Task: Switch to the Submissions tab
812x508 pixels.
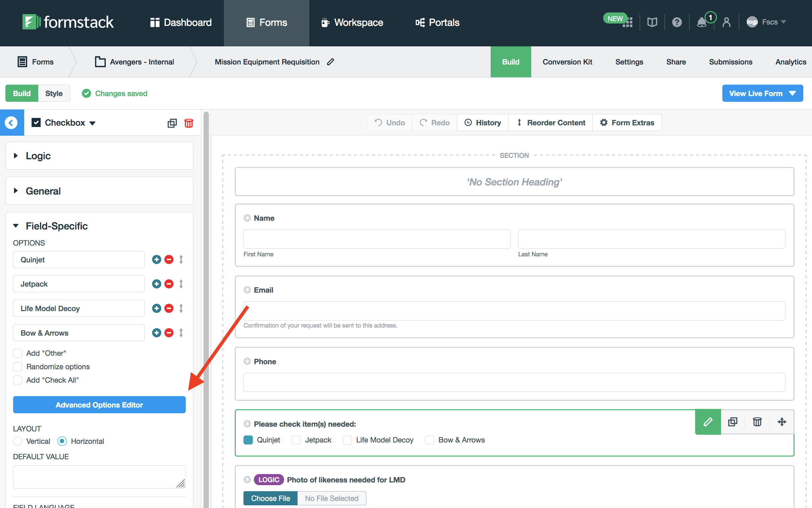Action: click(730, 62)
